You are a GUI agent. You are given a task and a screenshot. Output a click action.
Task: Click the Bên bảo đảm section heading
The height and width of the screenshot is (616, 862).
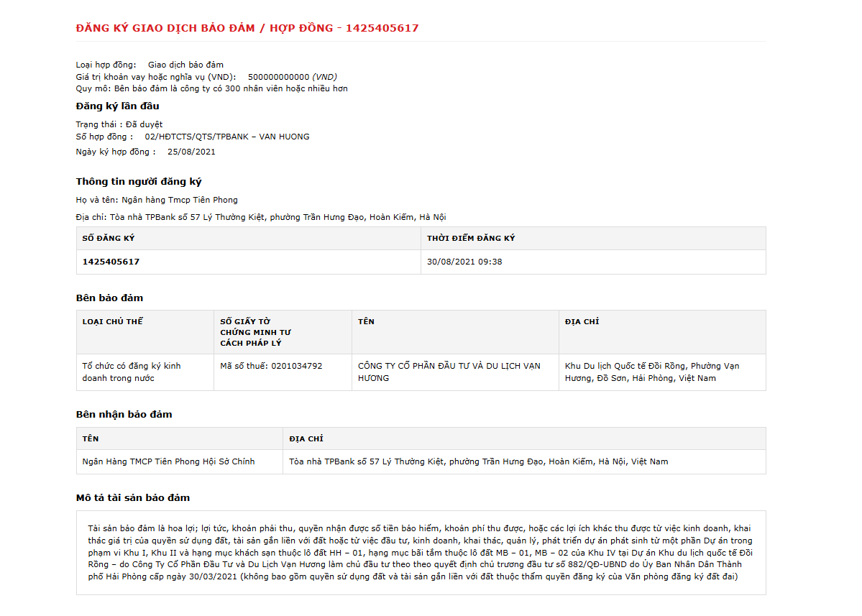point(109,298)
